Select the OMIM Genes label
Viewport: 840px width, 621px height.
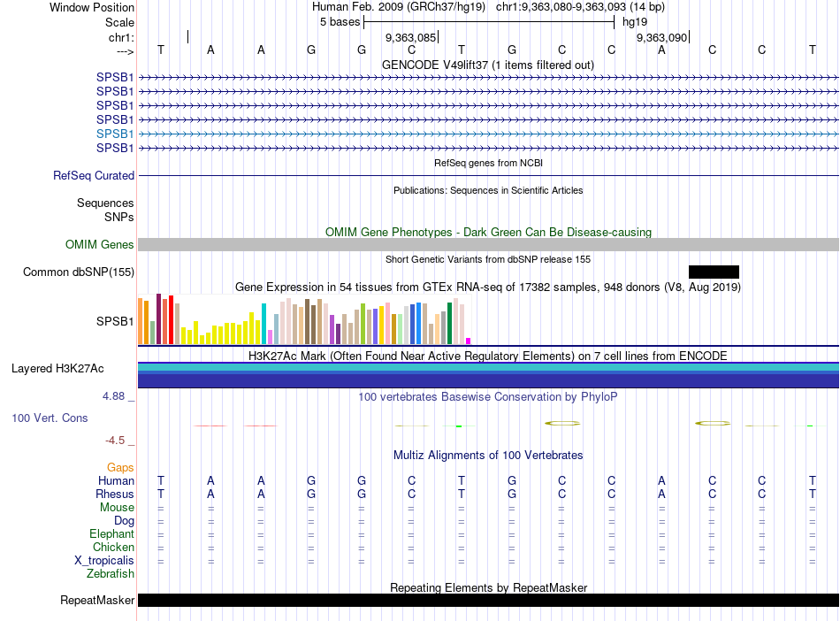tap(99, 245)
